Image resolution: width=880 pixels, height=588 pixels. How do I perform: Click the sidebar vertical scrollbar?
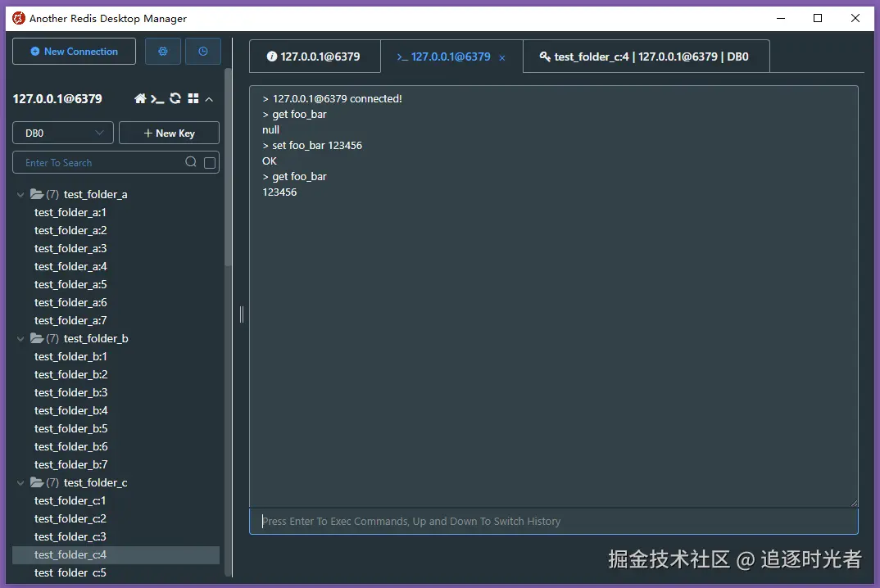[228, 167]
